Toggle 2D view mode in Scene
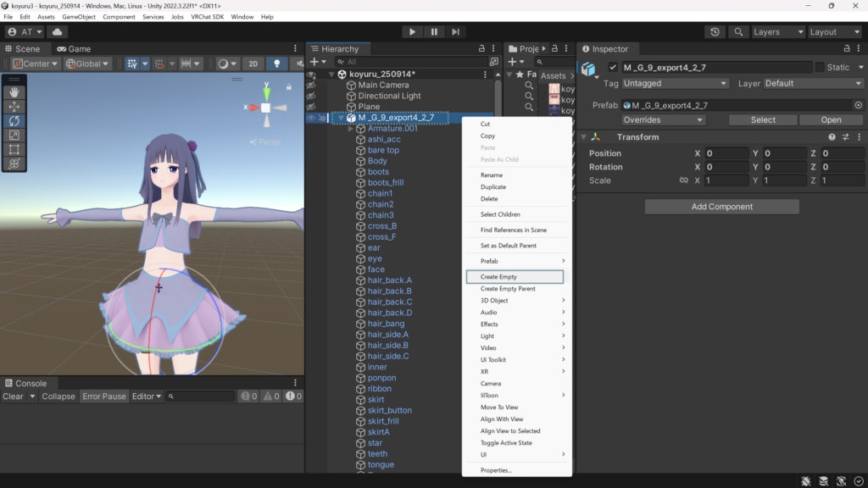This screenshot has width=868, height=488. tap(253, 64)
